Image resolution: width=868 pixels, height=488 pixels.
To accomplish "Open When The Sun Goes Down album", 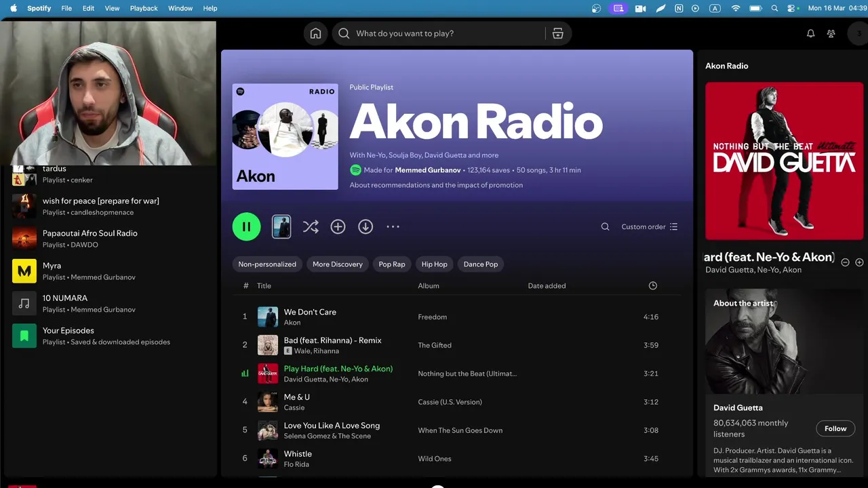I will pos(460,430).
